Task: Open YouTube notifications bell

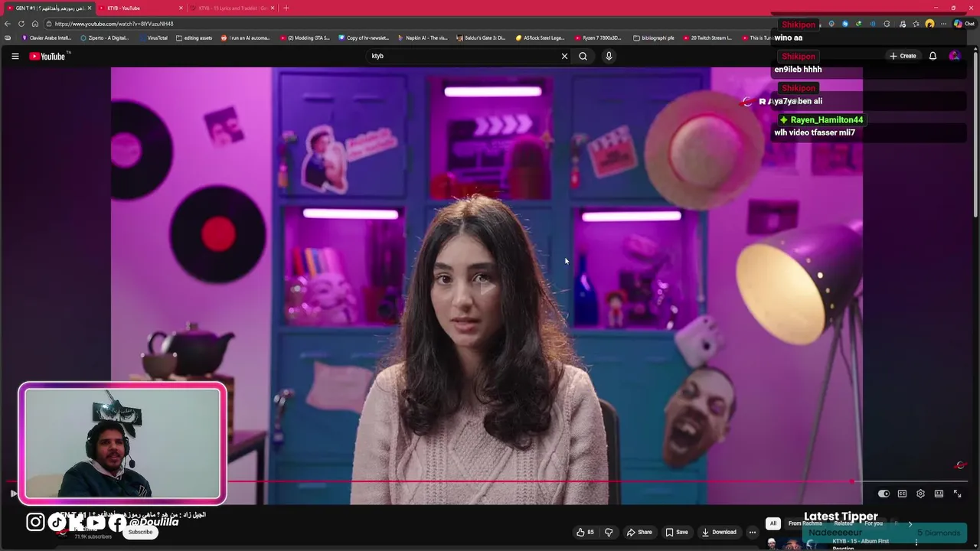Action: click(x=933, y=56)
